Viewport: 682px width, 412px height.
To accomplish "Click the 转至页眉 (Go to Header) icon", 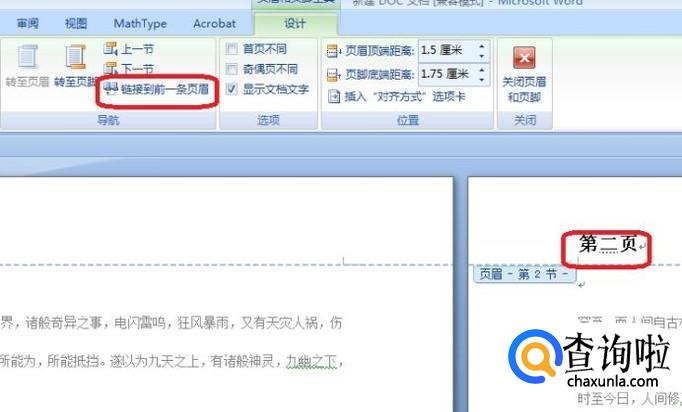I will (x=28, y=62).
